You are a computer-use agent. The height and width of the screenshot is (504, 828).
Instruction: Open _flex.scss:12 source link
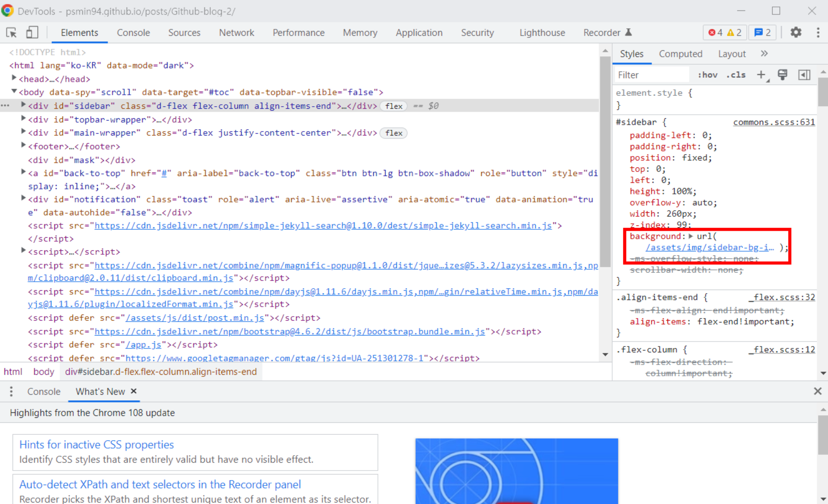point(782,349)
